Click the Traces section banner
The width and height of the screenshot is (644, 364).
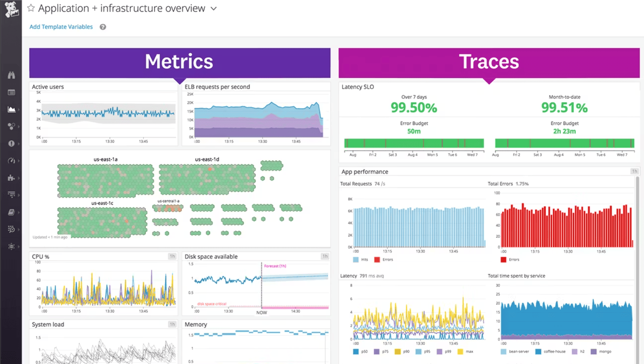tap(488, 62)
